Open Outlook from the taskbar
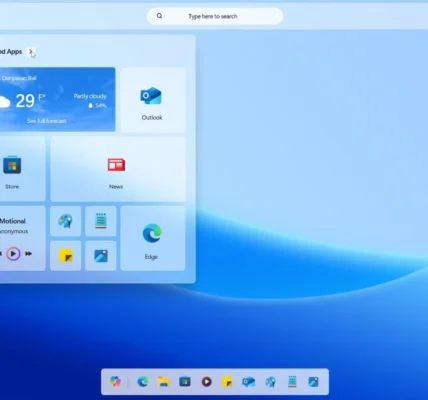This screenshot has height=400, width=428. (x=249, y=382)
